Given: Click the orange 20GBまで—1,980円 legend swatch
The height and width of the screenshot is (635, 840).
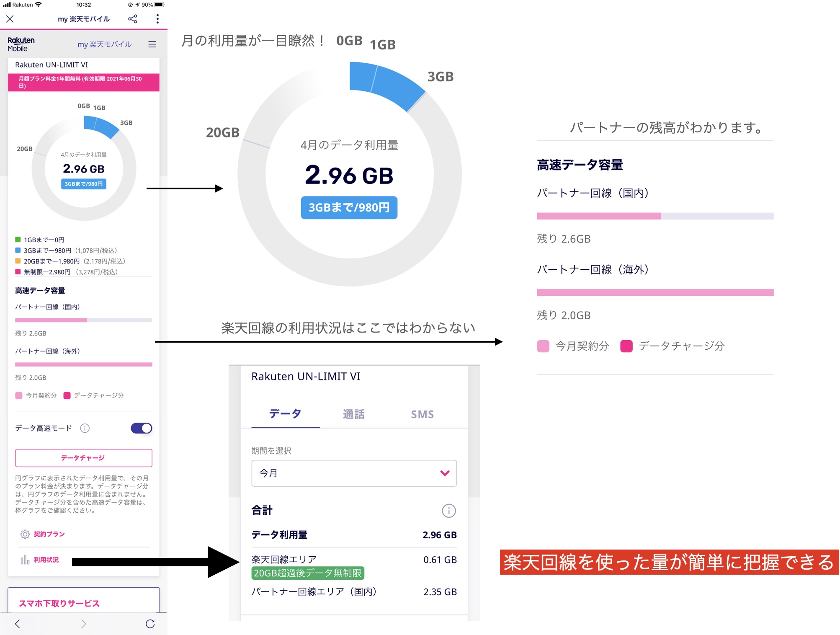Looking at the screenshot, I should tap(18, 261).
